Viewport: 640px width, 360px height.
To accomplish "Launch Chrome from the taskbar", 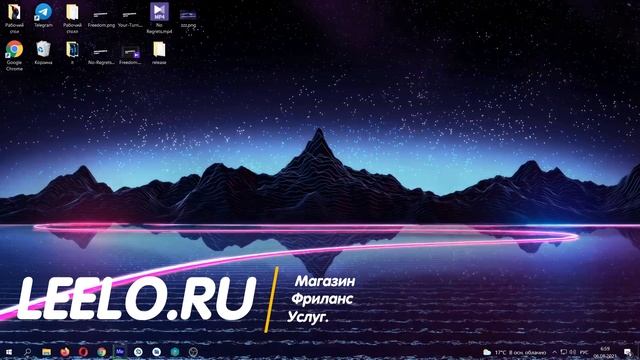I will coord(101,352).
